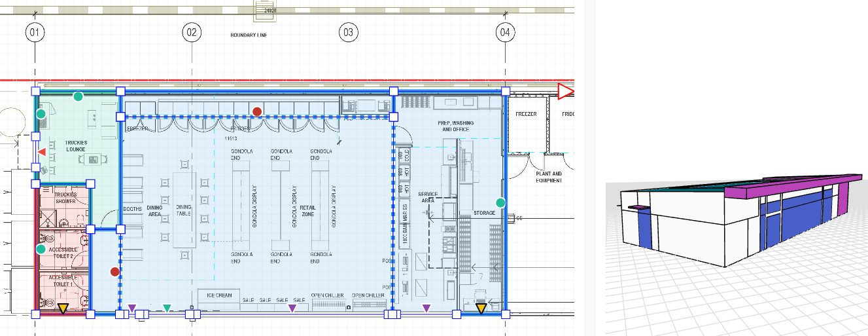868x336 pixels.
Task: Click grid line bubble 01
Action: point(35,31)
